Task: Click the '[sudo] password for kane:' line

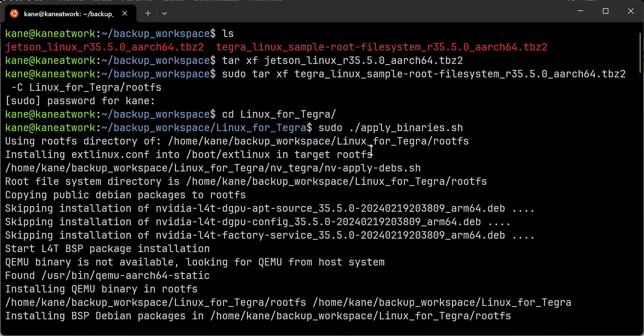Action: (x=80, y=101)
